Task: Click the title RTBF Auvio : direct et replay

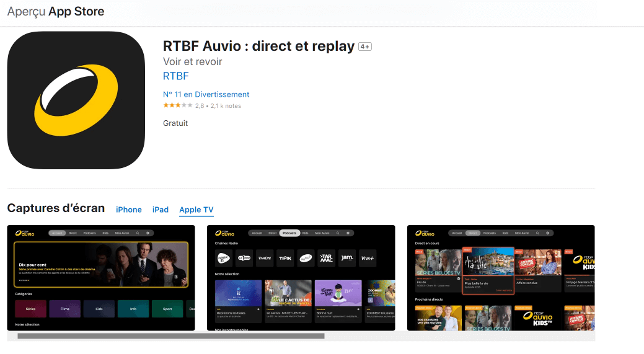Action: [x=258, y=46]
